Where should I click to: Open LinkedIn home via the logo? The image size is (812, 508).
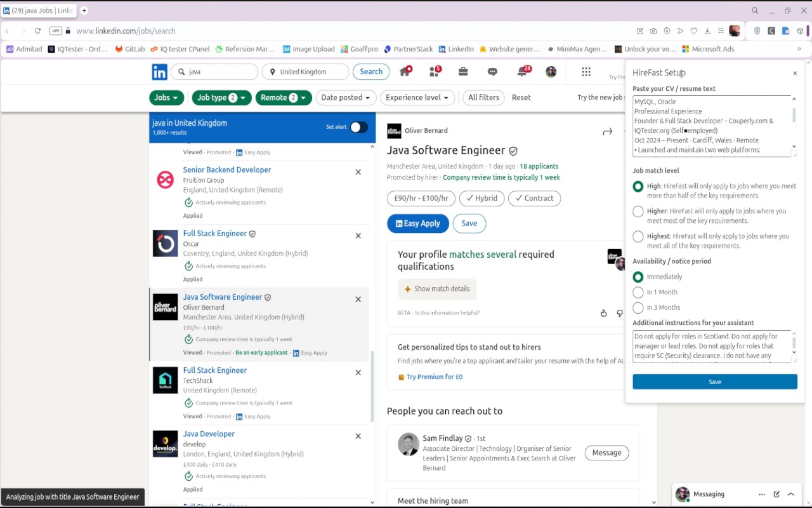159,72
